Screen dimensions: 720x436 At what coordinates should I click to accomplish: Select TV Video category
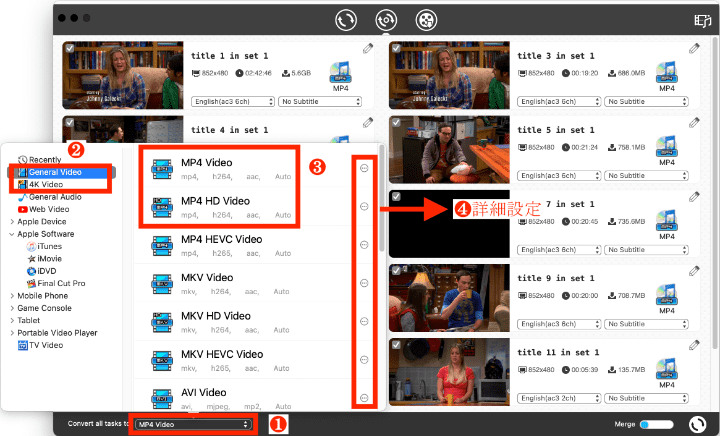tap(40, 345)
